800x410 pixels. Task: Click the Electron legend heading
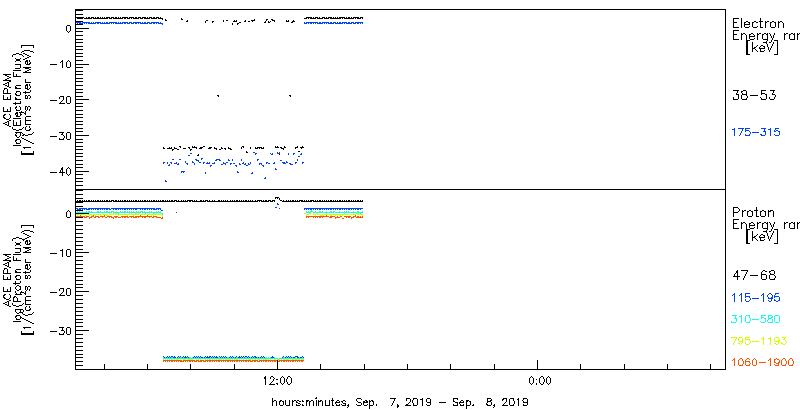coord(758,23)
